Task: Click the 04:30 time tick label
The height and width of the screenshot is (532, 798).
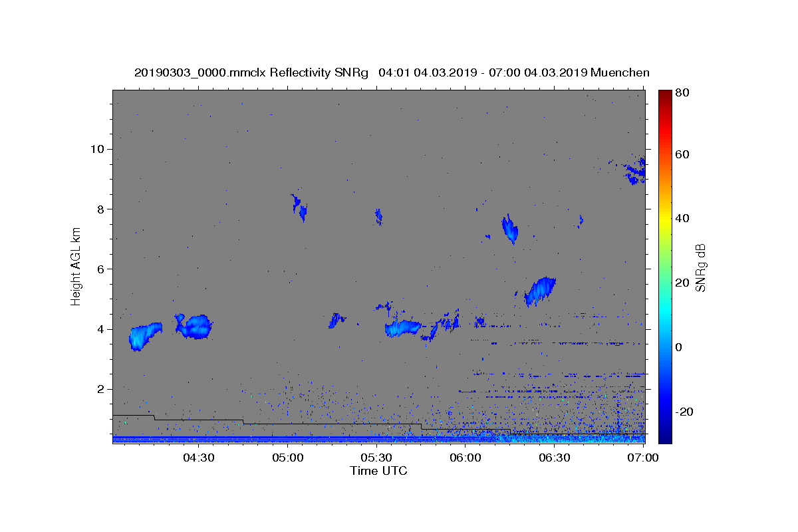Action: [198, 458]
